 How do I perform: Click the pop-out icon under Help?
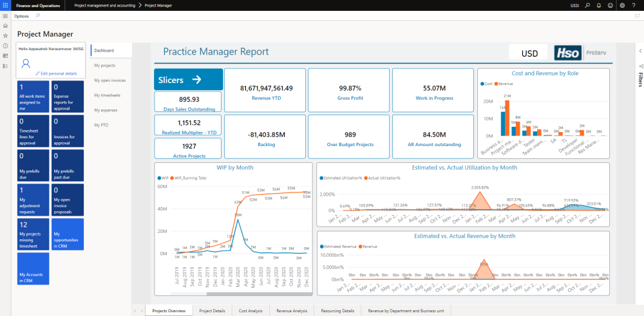pyautogui.click(x=637, y=16)
